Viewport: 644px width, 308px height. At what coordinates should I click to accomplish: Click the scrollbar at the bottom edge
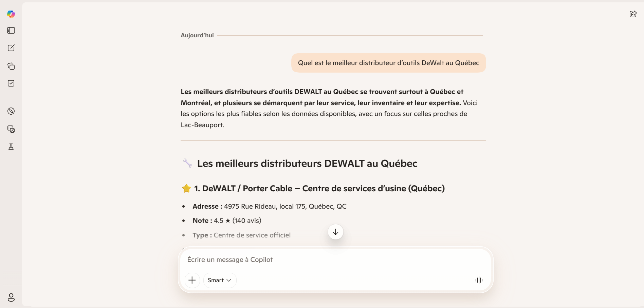tap(322, 306)
